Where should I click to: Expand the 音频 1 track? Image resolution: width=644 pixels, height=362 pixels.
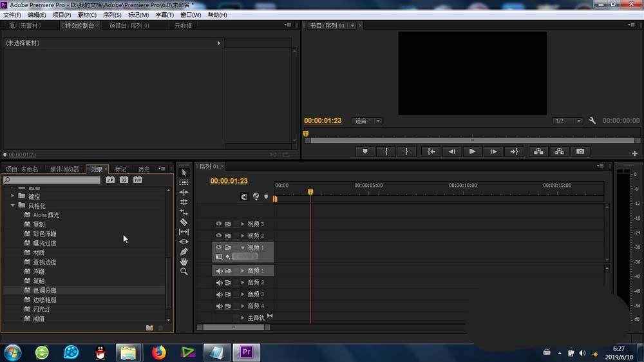point(242,271)
